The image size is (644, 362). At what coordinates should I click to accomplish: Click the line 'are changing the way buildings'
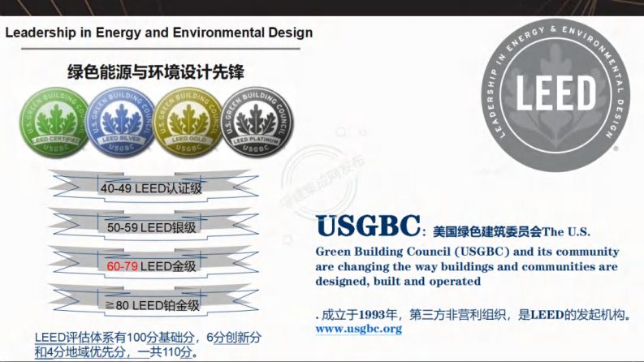pyautogui.click(x=467, y=267)
